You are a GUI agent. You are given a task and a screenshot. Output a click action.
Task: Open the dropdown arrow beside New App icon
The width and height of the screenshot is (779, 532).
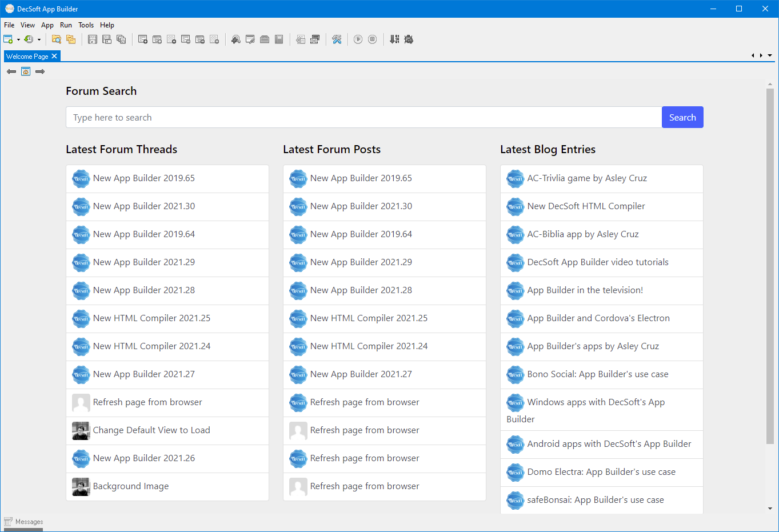tap(18, 39)
